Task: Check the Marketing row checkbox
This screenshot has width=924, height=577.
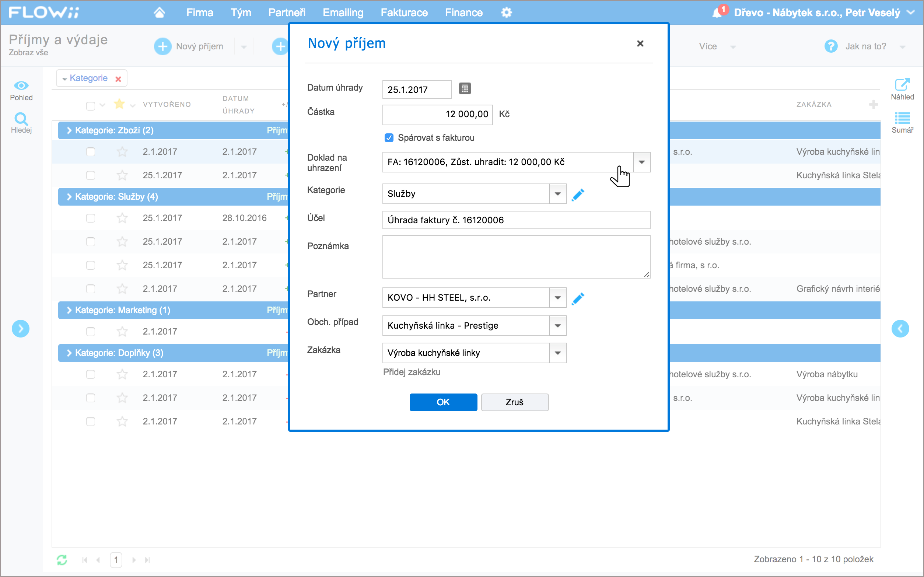Action: click(x=90, y=332)
